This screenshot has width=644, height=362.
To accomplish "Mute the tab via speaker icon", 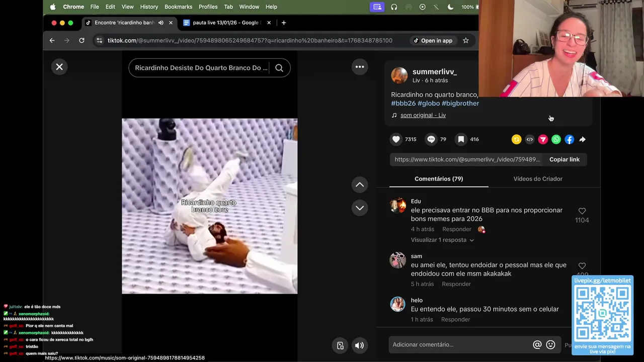I will point(161,23).
